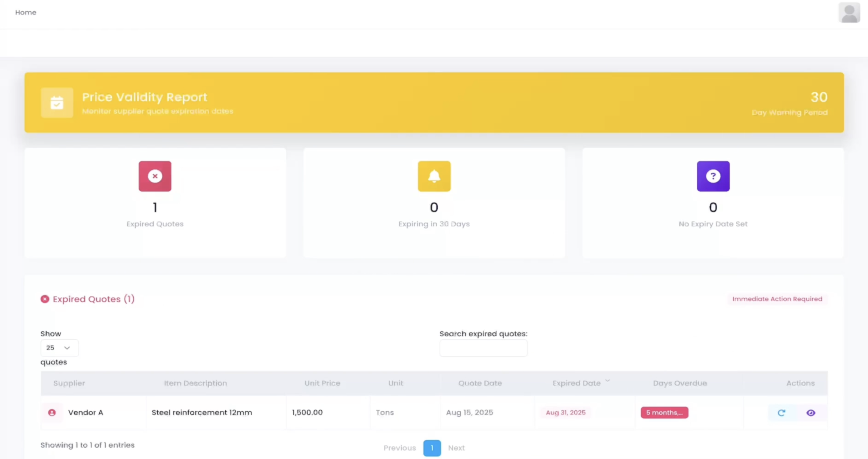Image resolution: width=868 pixels, height=459 pixels.
Task: Click the Previous pagination button
Action: 400,448
